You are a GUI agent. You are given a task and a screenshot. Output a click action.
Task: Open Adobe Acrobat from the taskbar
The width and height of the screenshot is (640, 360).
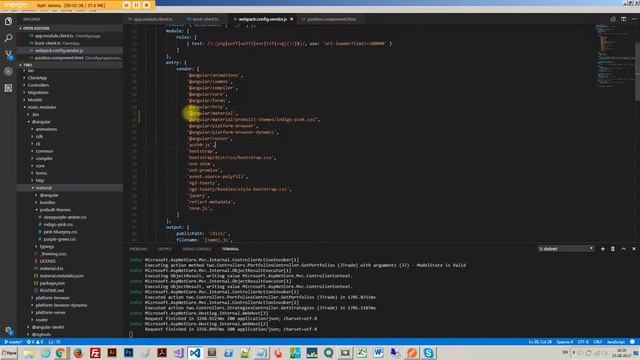(162, 353)
